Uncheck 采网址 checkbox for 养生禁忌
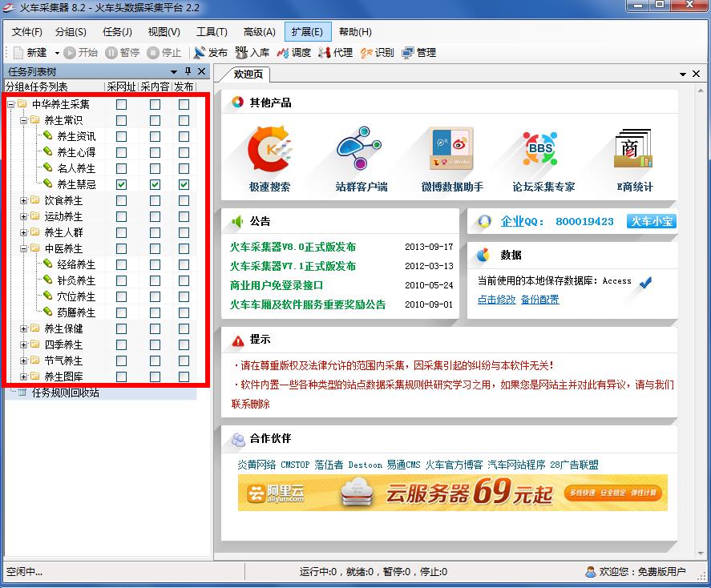This screenshot has height=588, width=711. 121,184
